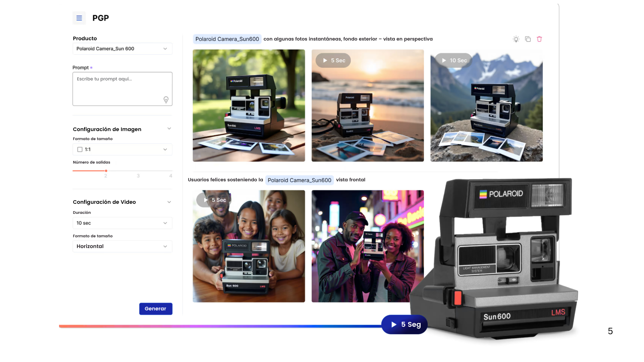
Task: Click the slider handle at 2
Action: pyautogui.click(x=106, y=171)
